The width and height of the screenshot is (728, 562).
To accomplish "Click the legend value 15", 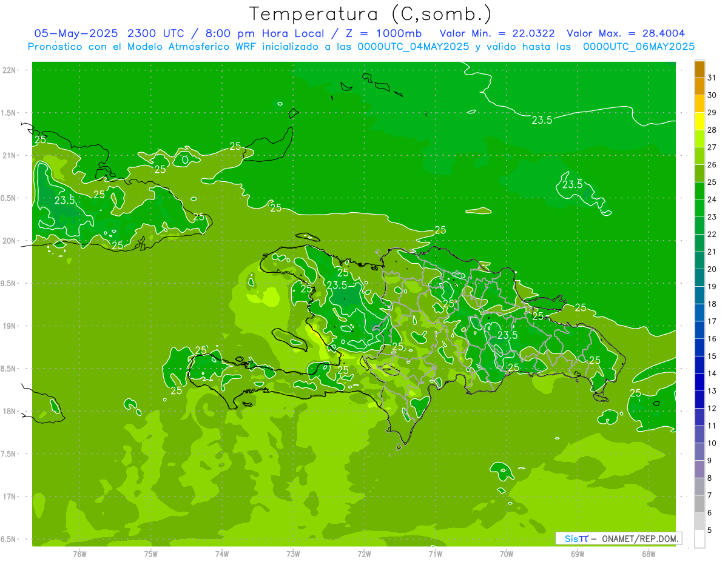I will [712, 356].
